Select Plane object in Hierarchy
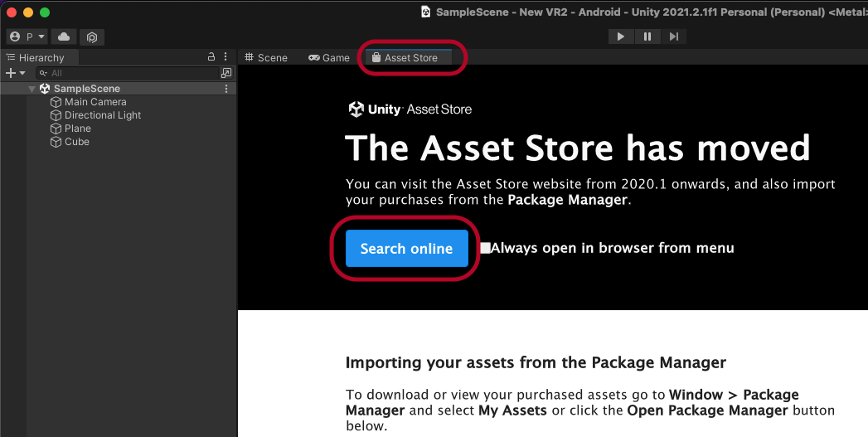Viewport: 868px width, 437px height. (77, 129)
